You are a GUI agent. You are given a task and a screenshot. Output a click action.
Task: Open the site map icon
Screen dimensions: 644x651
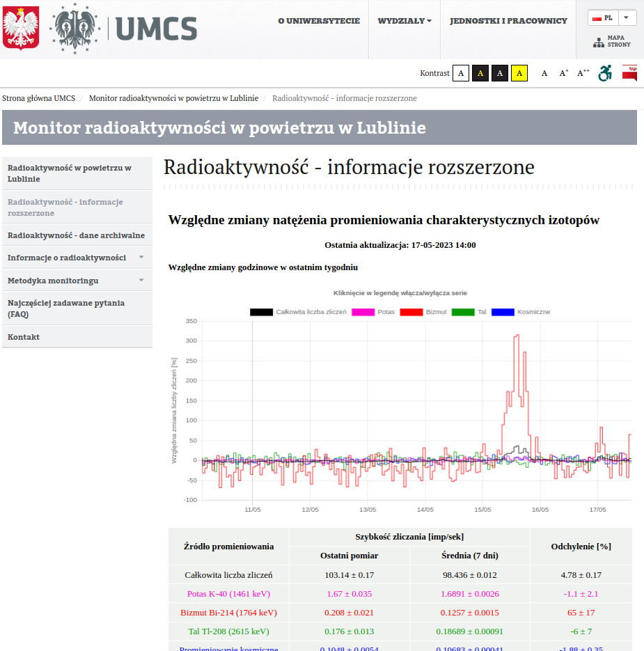[598, 42]
